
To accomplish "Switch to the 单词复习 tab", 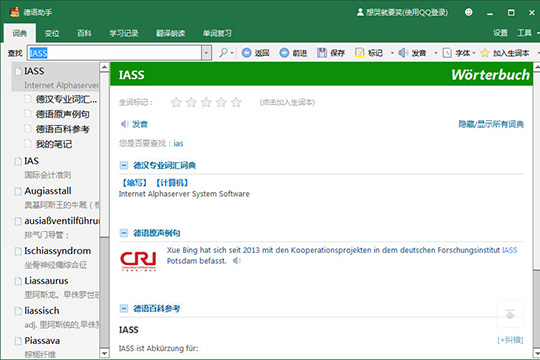I will point(217,33).
